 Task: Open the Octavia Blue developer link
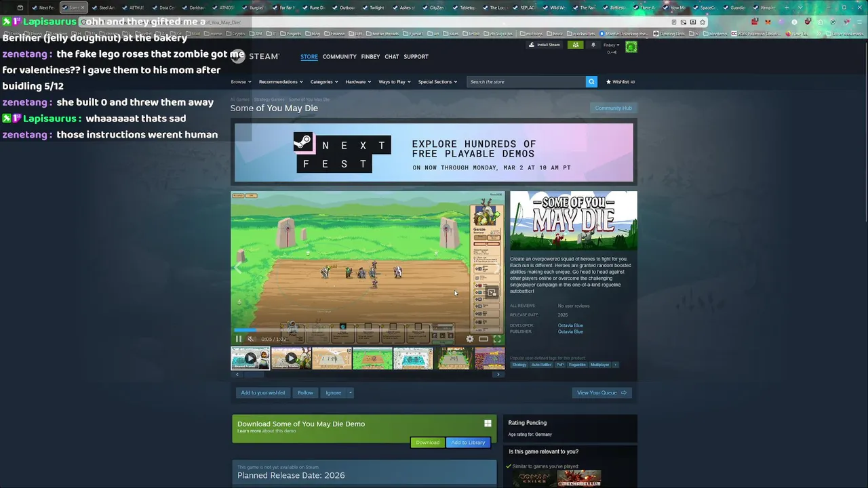click(x=570, y=325)
